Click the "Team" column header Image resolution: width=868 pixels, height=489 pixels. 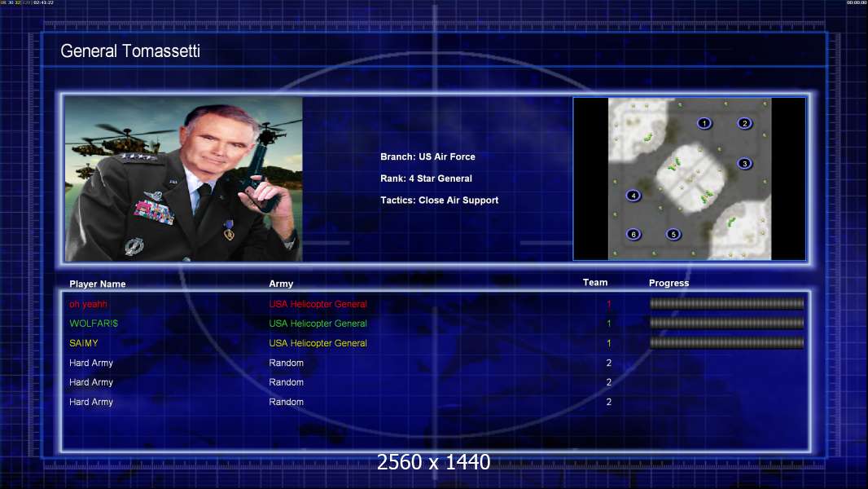pos(595,283)
